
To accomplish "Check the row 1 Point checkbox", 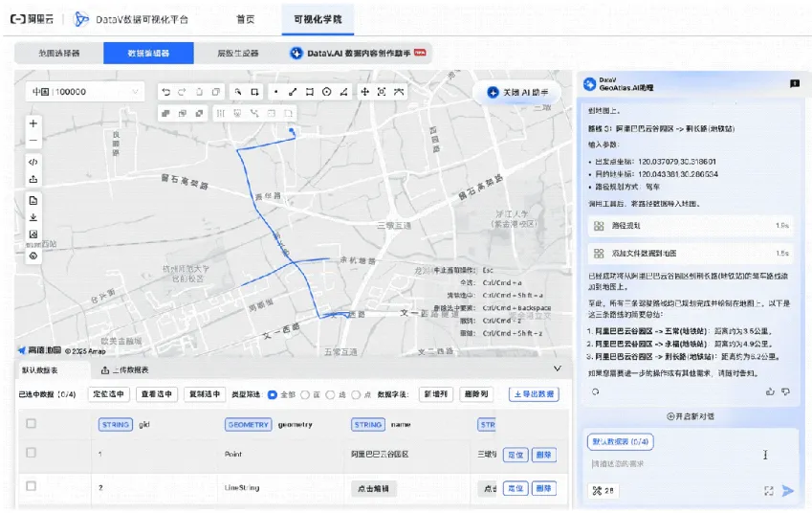I will (x=31, y=453).
